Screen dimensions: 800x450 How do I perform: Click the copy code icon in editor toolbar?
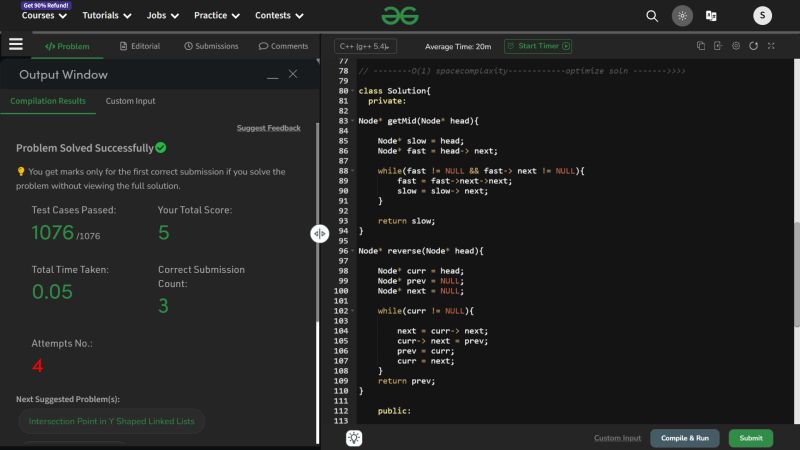pos(701,46)
